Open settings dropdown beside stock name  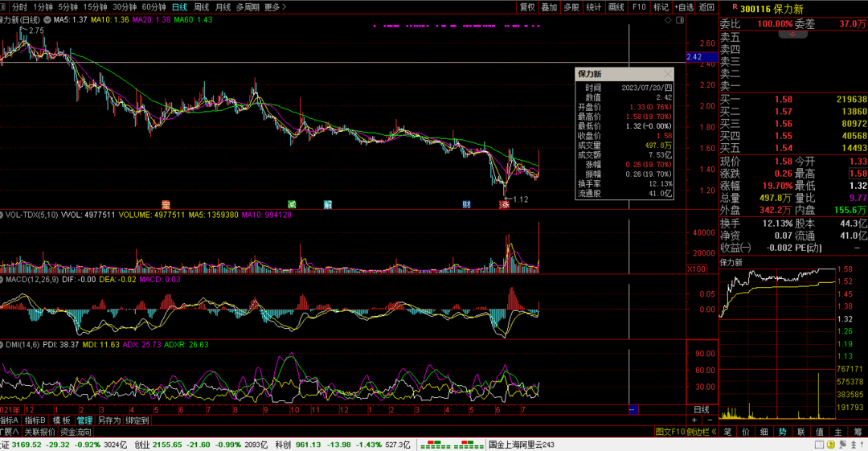tap(47, 20)
